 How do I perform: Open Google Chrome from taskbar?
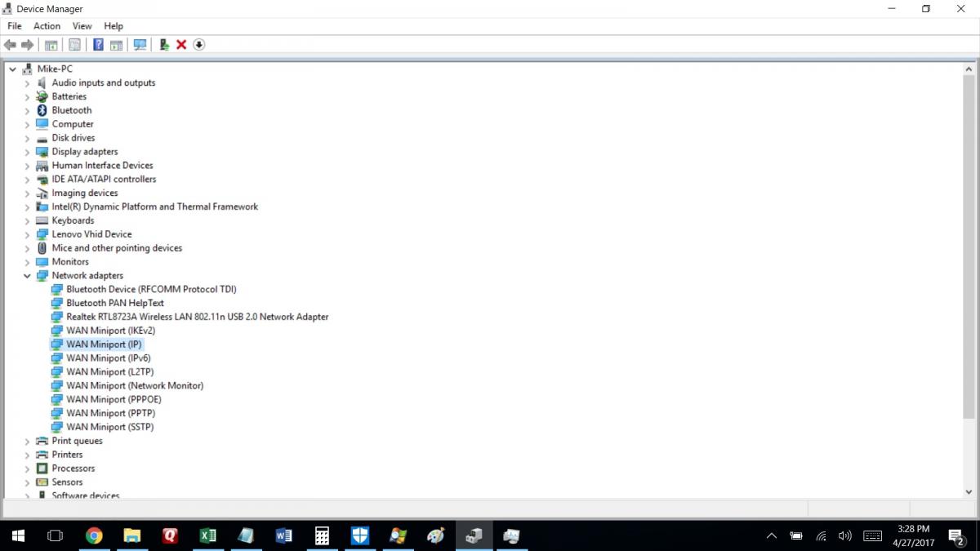(x=94, y=536)
